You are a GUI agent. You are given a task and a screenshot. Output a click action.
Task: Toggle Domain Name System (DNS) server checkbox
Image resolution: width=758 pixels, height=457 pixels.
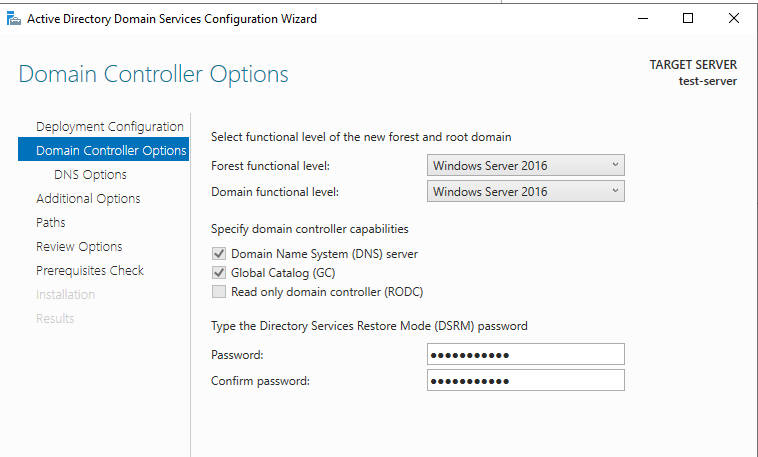(219, 254)
